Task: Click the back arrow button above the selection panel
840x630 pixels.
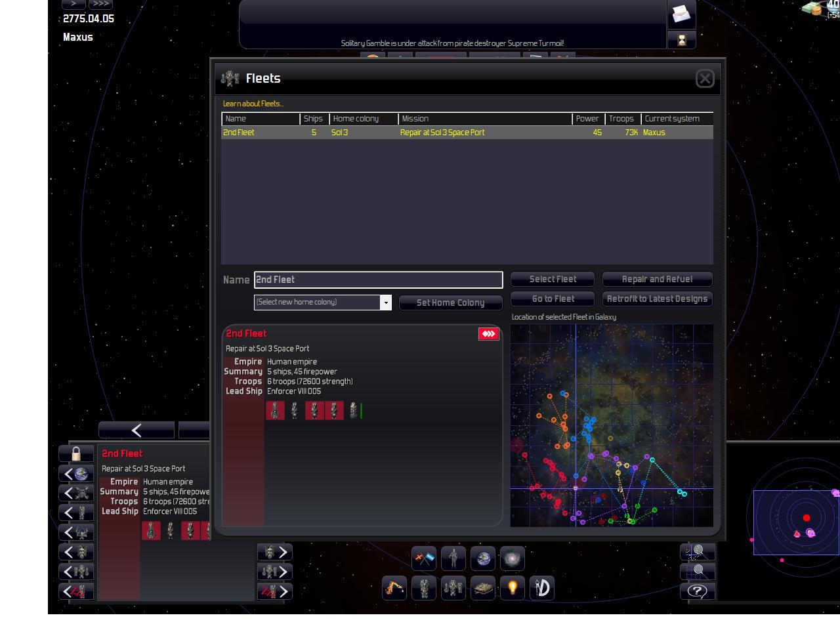Action: [x=136, y=430]
